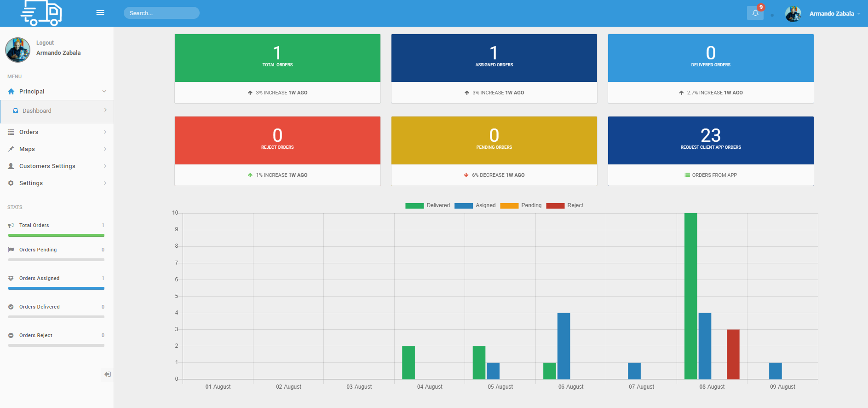Click the Orders Pending flag icon
Viewport: 868px width, 408px height.
pos(11,250)
